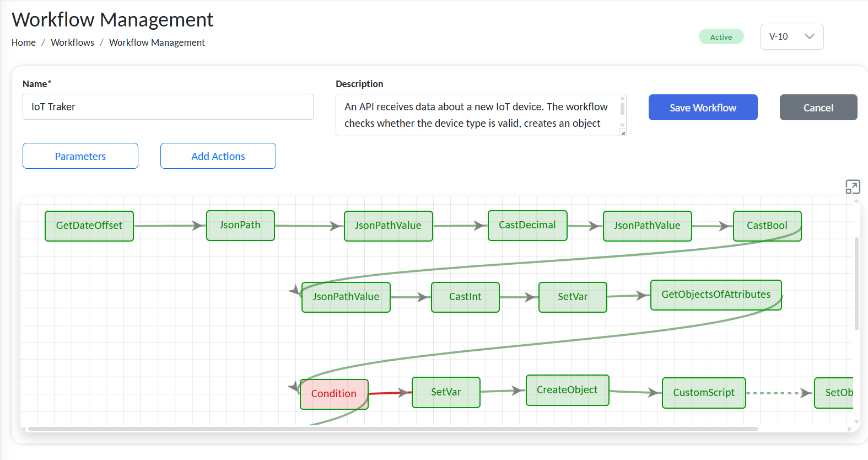Navigate to Workflows breadcrumb
Viewport: 868px width, 460px height.
point(72,42)
